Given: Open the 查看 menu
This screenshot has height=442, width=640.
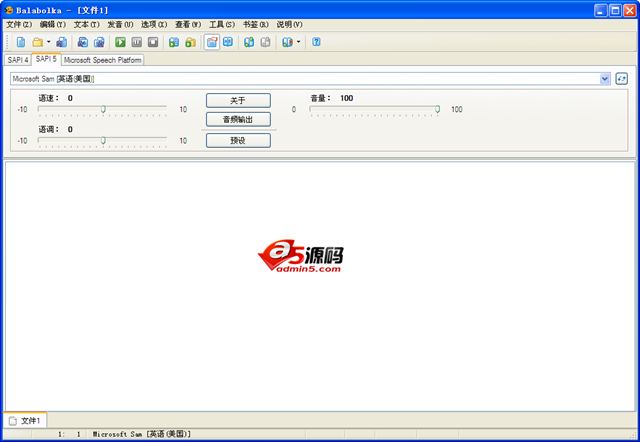Looking at the screenshot, I should point(188,24).
